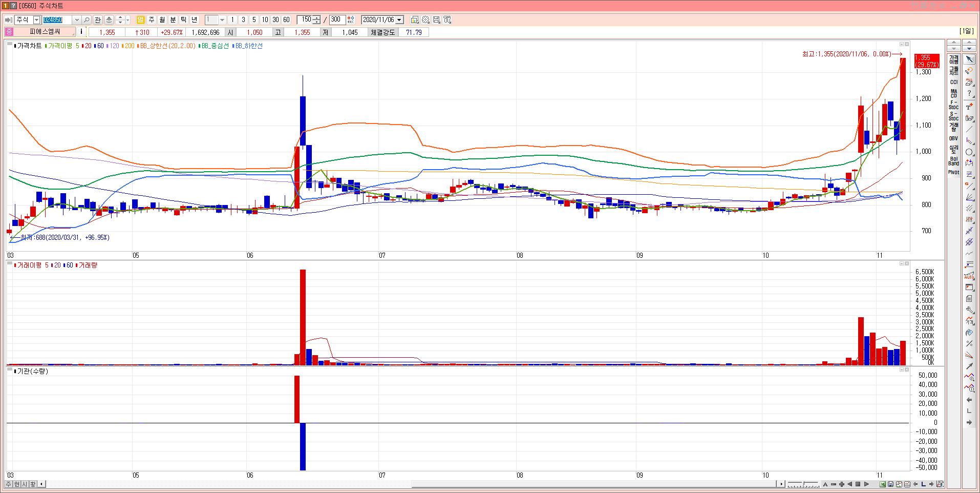Click the 관 watchlist button
Screen dimensions: 980x493
click(97, 19)
